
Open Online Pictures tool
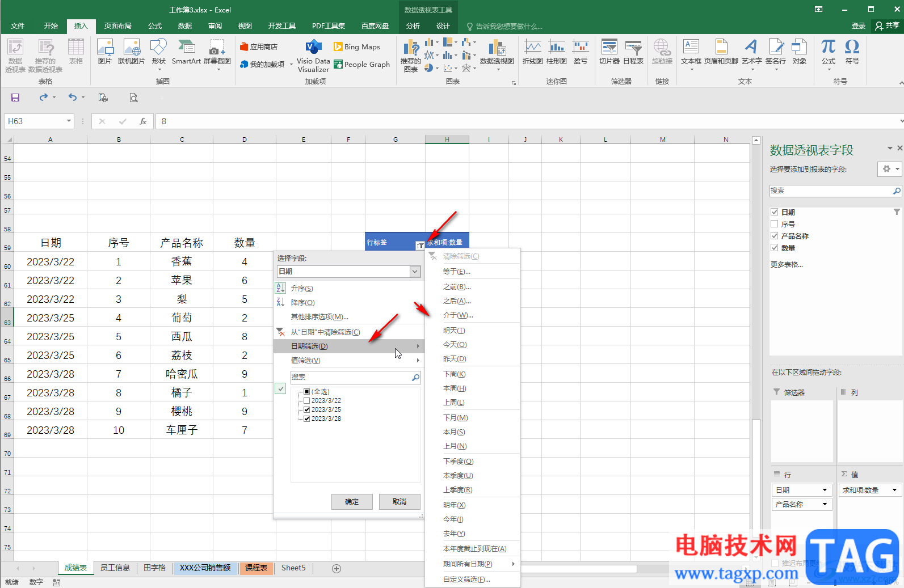tap(132, 52)
